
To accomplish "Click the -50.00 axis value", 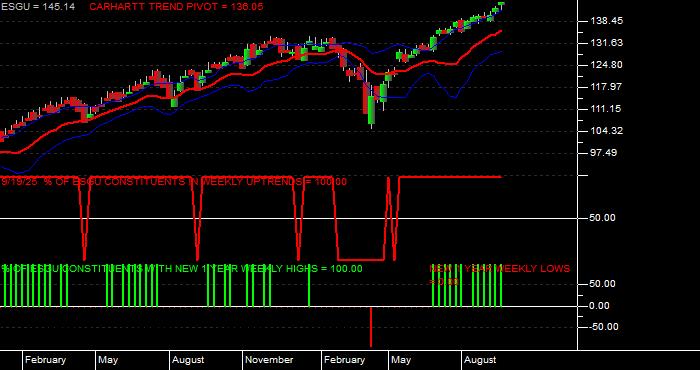I will click(604, 327).
